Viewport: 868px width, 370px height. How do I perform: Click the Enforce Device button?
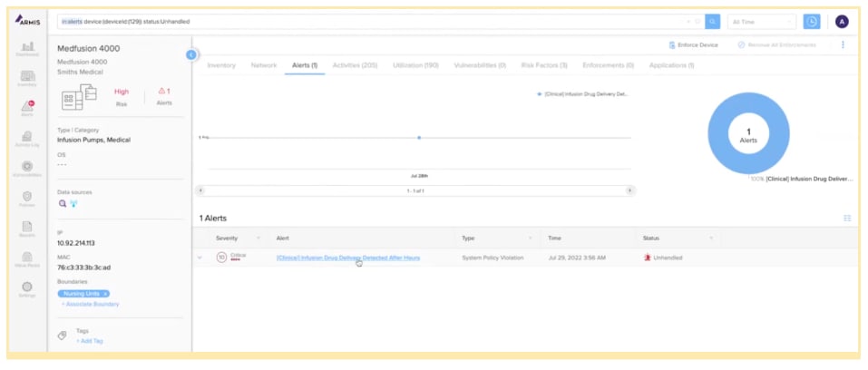point(694,44)
